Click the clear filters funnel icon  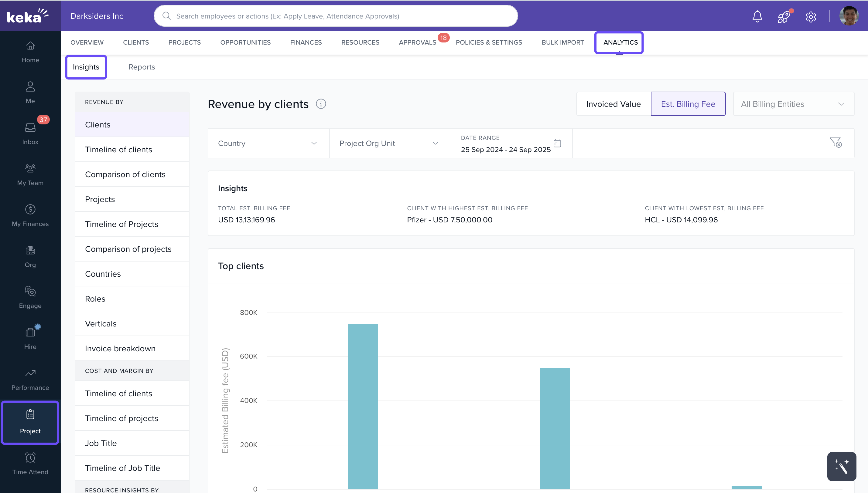[835, 142]
